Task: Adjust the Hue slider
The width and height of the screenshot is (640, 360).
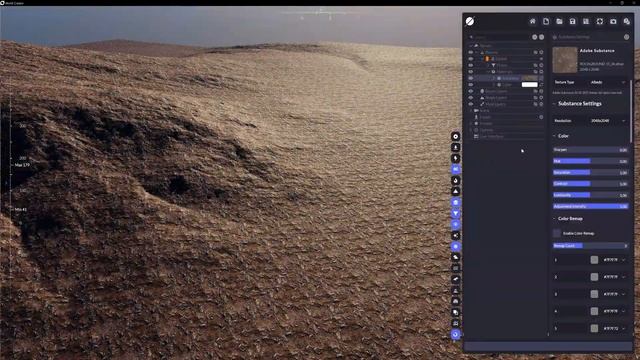Action: click(590, 161)
